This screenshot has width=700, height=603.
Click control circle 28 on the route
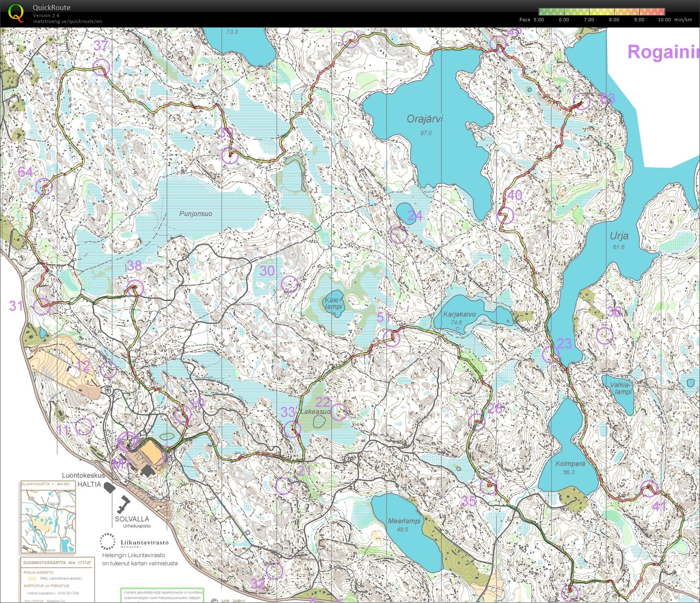point(477,422)
